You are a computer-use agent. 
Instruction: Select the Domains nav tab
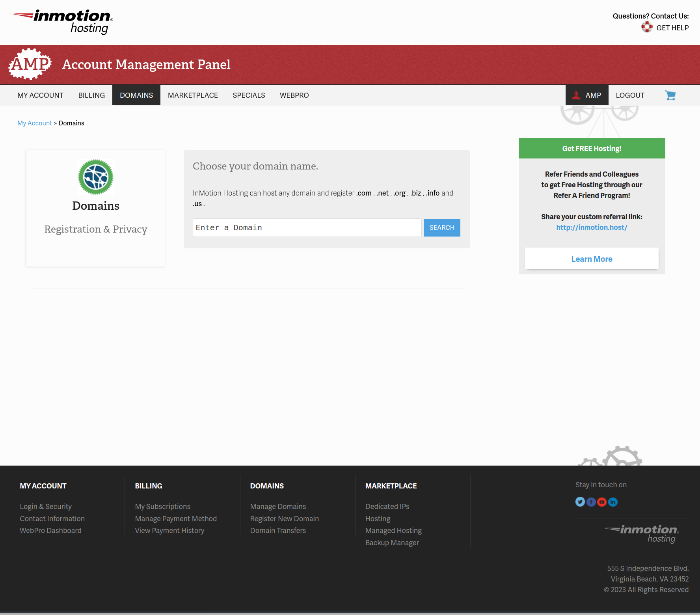coord(136,95)
